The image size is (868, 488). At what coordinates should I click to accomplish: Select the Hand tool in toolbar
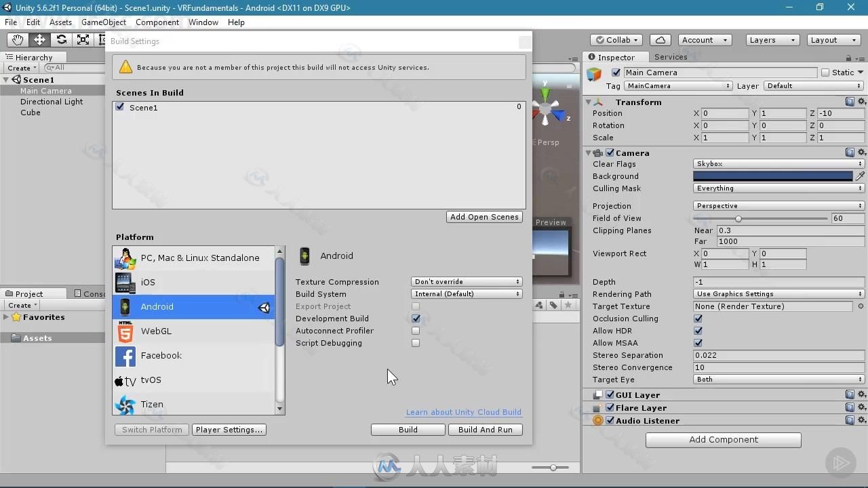coord(18,40)
